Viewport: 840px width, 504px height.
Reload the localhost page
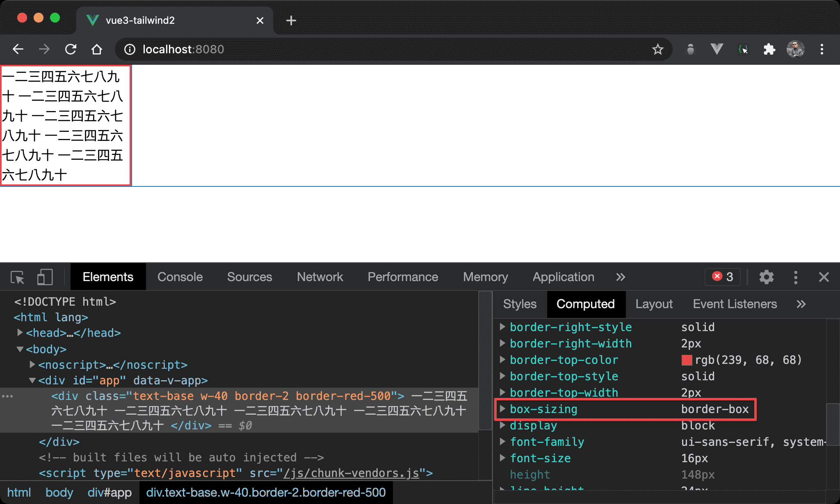[x=71, y=49]
